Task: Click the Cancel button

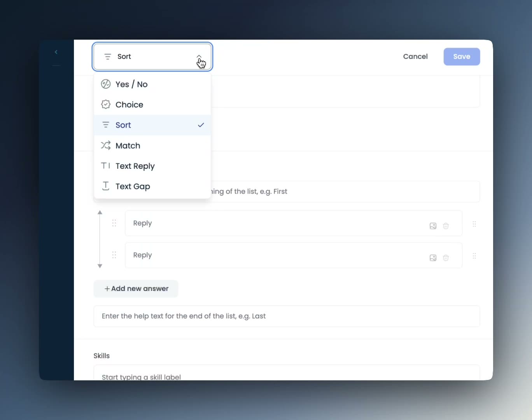Action: click(415, 56)
